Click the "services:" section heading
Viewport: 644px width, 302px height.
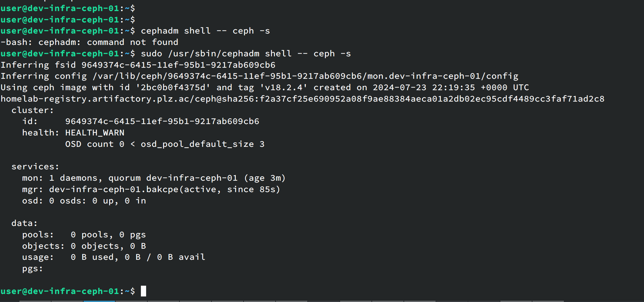(x=35, y=167)
